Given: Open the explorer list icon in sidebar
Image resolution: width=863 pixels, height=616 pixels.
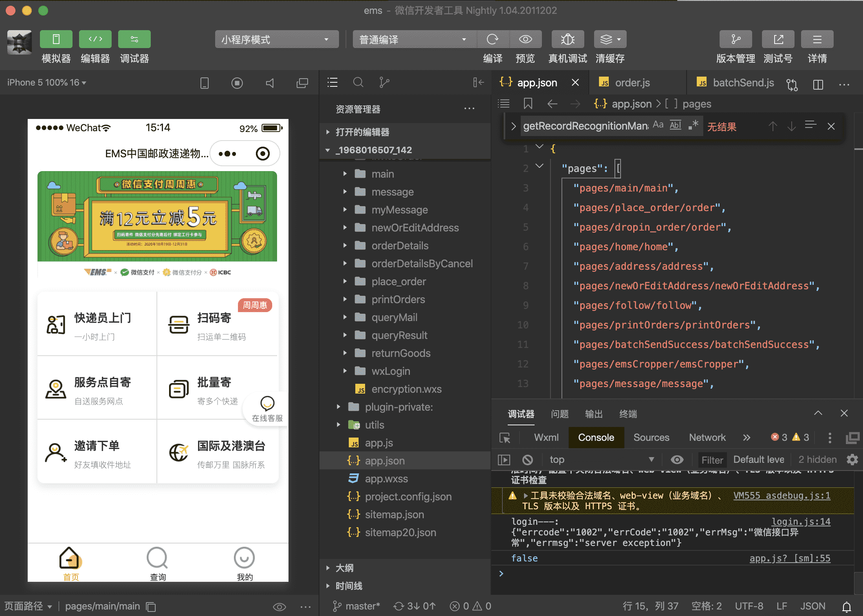Looking at the screenshot, I should click(332, 83).
